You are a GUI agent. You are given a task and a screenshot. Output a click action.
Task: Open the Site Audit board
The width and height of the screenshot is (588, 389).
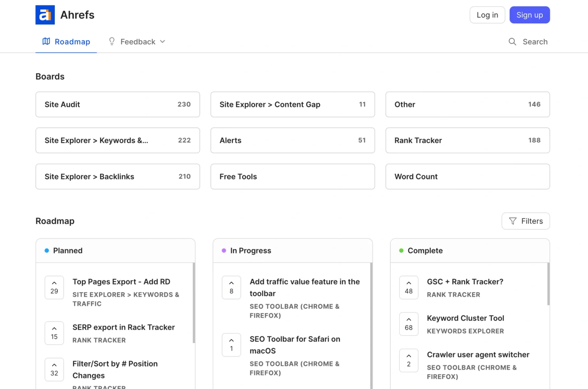[x=118, y=104]
